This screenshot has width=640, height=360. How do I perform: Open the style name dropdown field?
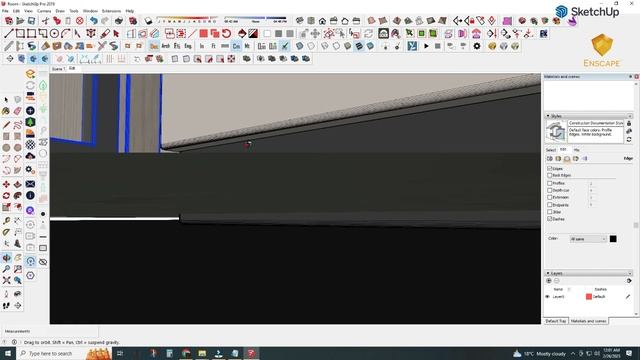point(596,123)
